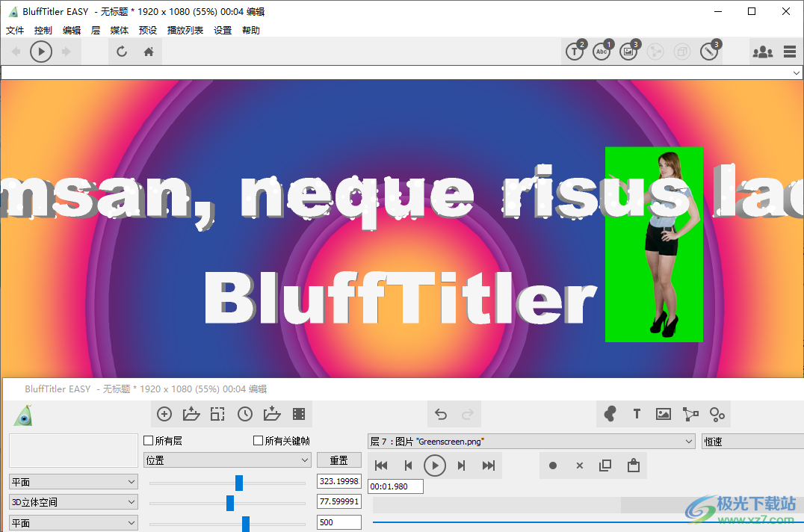Viewport: 804px width, 532px height.
Task: Click the next show arrow in top toolbar
Action: 67,52
